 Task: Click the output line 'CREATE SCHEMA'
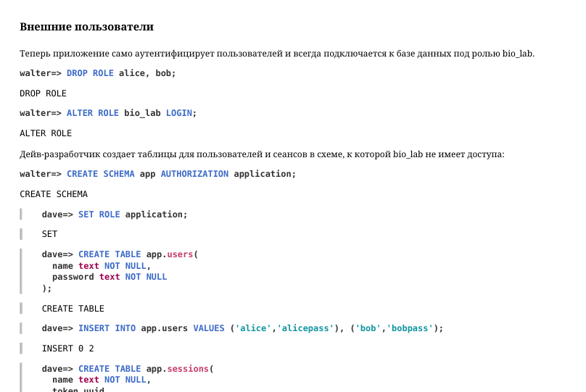pos(54,194)
